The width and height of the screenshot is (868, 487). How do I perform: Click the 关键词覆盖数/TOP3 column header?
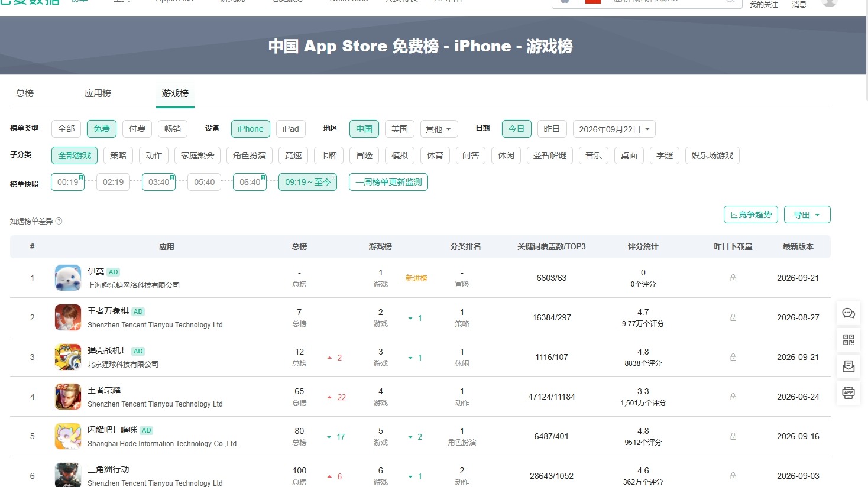[552, 246]
